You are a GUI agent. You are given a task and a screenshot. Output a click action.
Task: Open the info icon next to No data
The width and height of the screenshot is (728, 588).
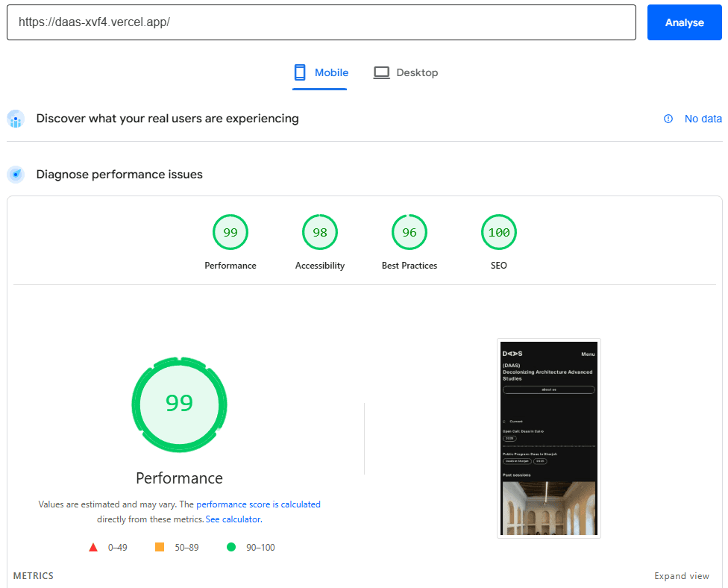pos(666,119)
